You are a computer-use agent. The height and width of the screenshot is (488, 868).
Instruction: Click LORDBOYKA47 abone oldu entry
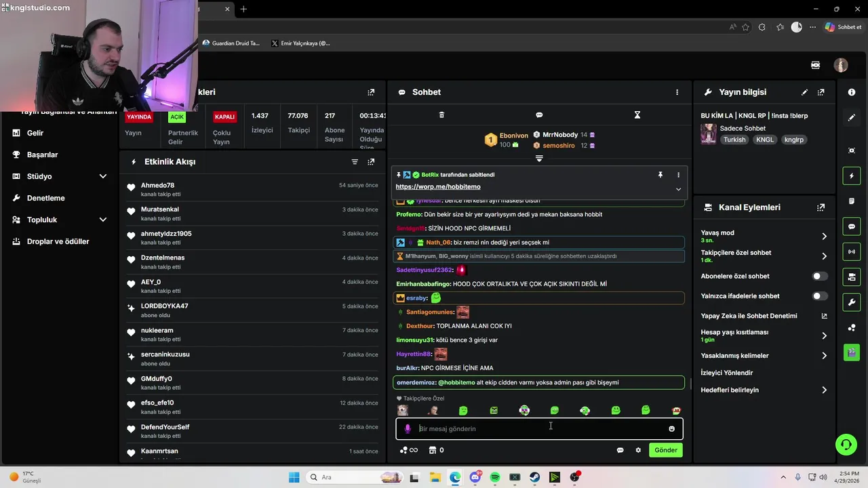point(252,310)
